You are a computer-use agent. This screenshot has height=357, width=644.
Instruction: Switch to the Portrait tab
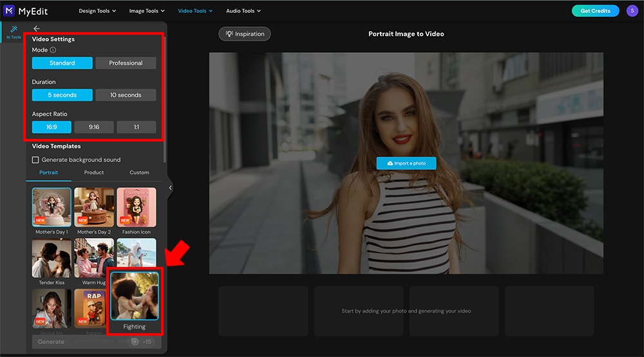pos(48,172)
